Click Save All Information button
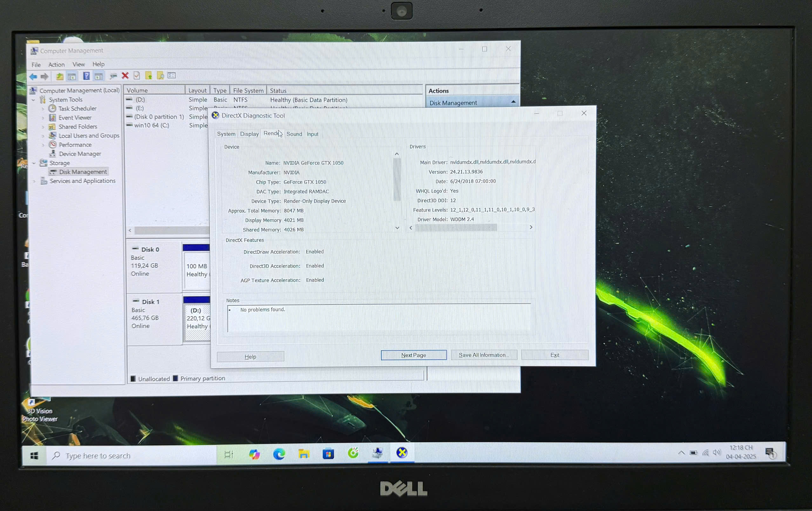Image resolution: width=812 pixels, height=511 pixels. (x=484, y=355)
